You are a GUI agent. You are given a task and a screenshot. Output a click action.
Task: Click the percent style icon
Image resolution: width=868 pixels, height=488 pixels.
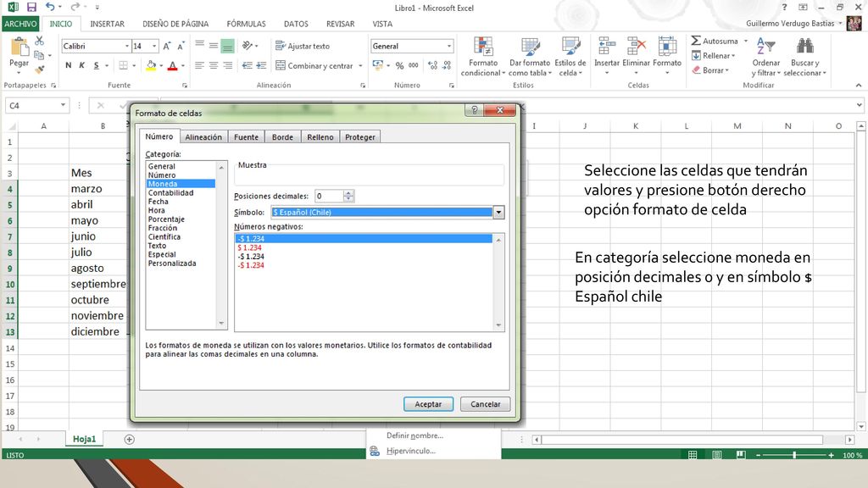tap(399, 65)
